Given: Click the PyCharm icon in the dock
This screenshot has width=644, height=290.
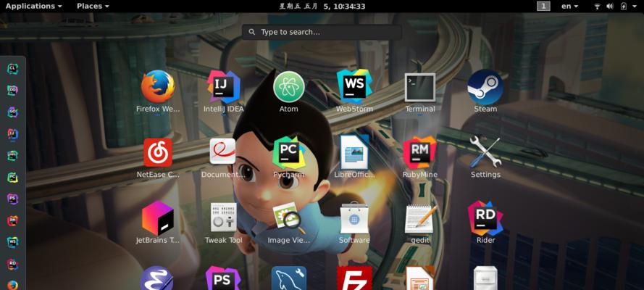Looking at the screenshot, I should pos(13,178).
